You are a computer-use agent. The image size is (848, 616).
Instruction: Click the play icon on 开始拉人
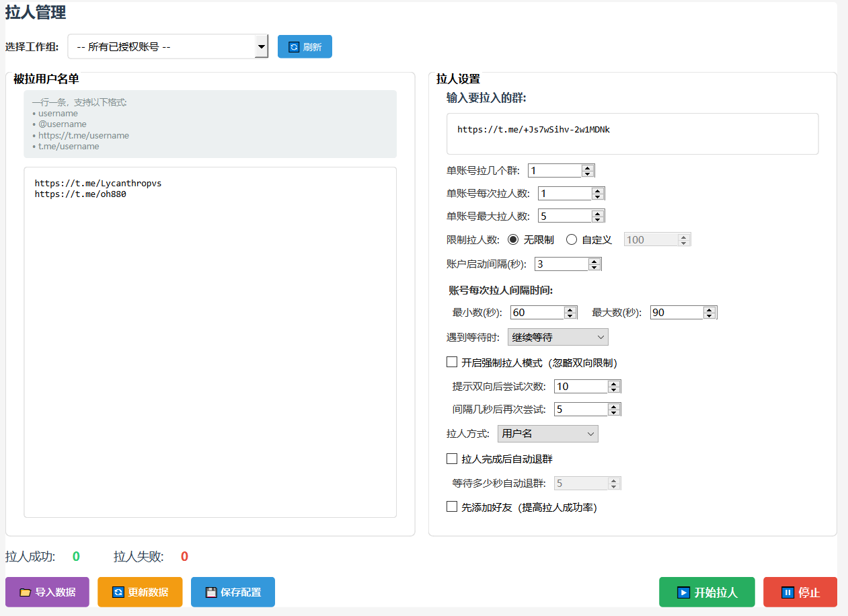click(x=683, y=592)
